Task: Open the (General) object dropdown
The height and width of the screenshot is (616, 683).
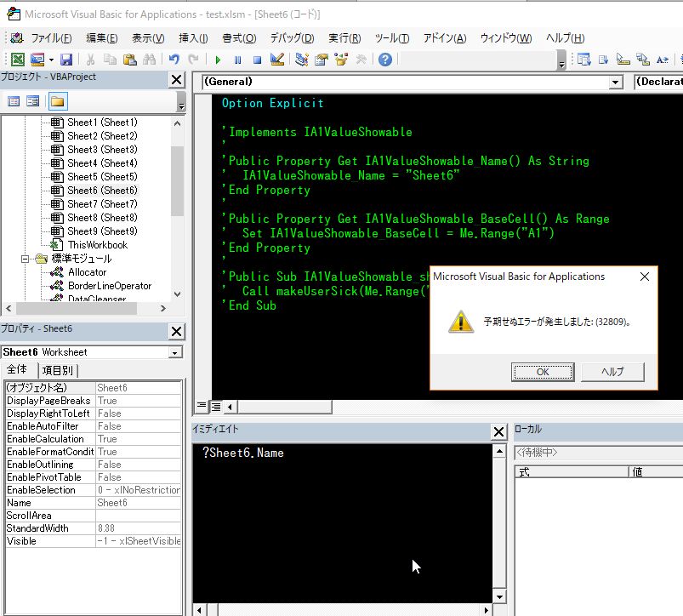Action: (x=615, y=82)
